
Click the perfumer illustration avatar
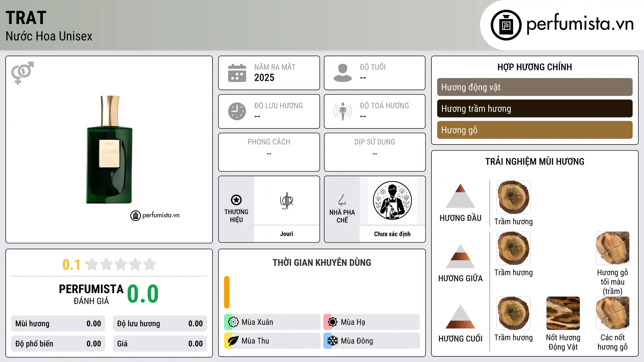[x=392, y=200]
